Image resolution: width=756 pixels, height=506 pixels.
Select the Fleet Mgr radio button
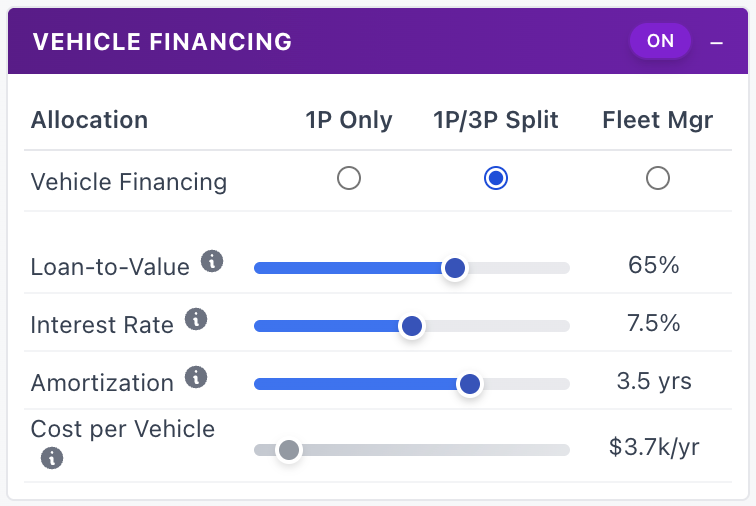tap(657, 179)
